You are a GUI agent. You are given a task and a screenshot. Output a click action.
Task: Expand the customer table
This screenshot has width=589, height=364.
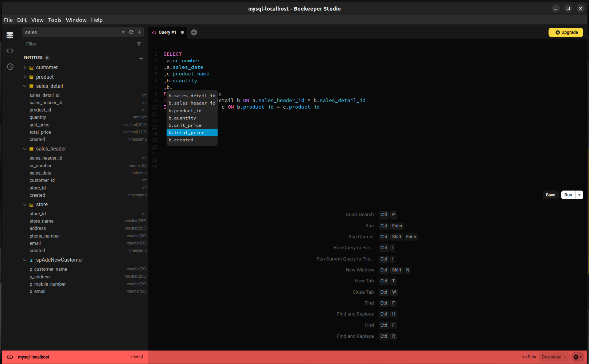tap(25, 67)
